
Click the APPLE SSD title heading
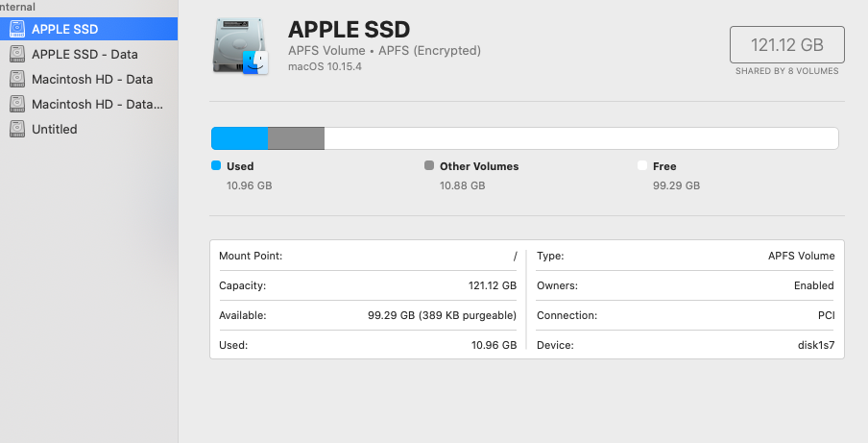[x=349, y=30]
